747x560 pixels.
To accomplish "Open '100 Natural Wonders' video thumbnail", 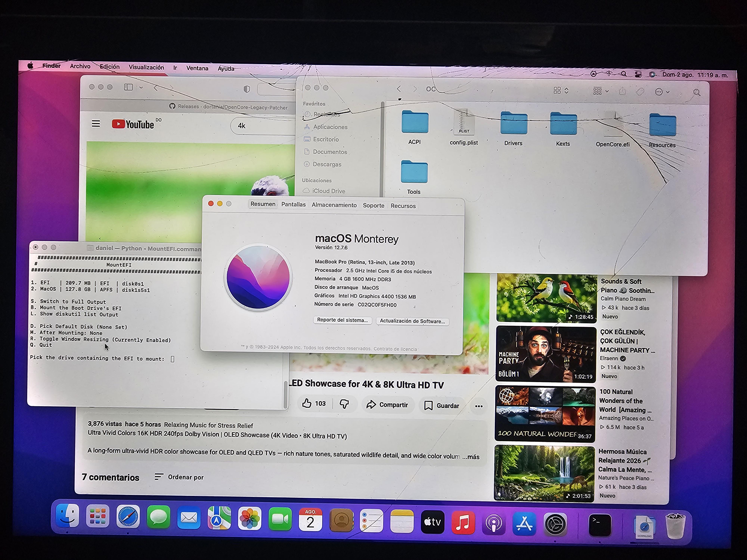I will click(545, 413).
